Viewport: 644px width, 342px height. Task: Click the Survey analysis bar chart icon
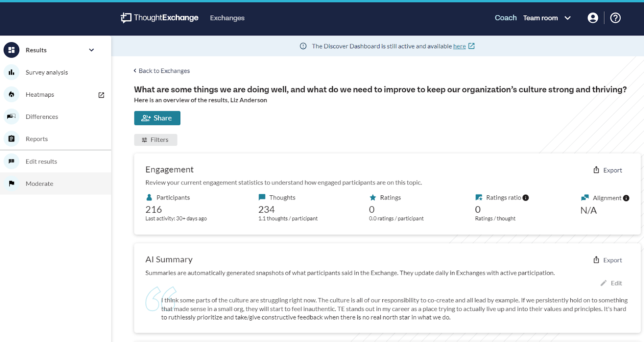click(x=11, y=72)
